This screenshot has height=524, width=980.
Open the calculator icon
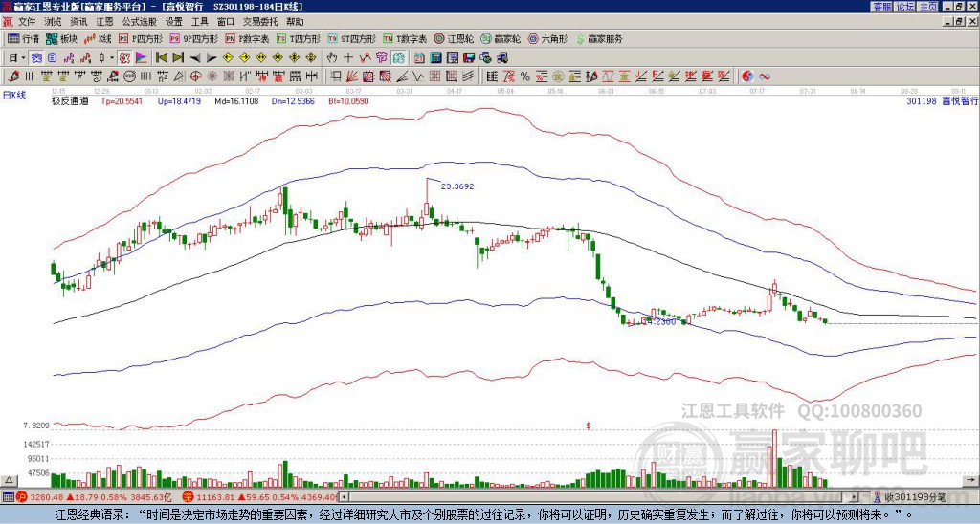(x=435, y=58)
